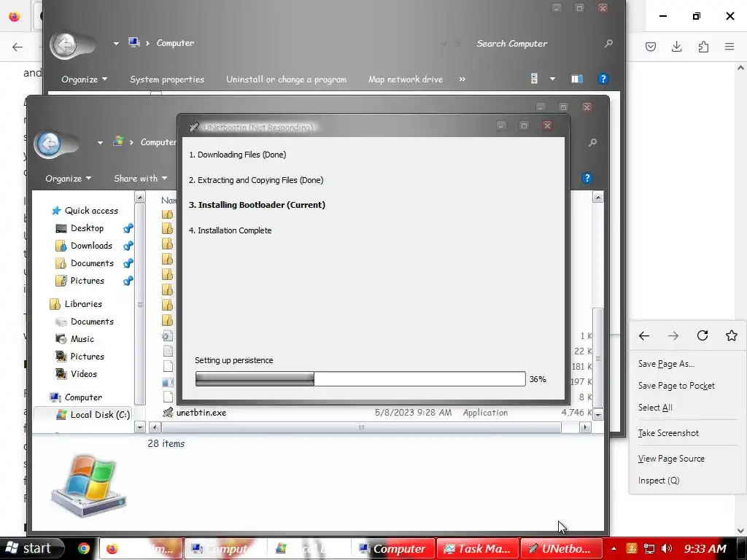
Task: Open view options dropdown arrow in rear window
Action: pyautogui.click(x=553, y=79)
